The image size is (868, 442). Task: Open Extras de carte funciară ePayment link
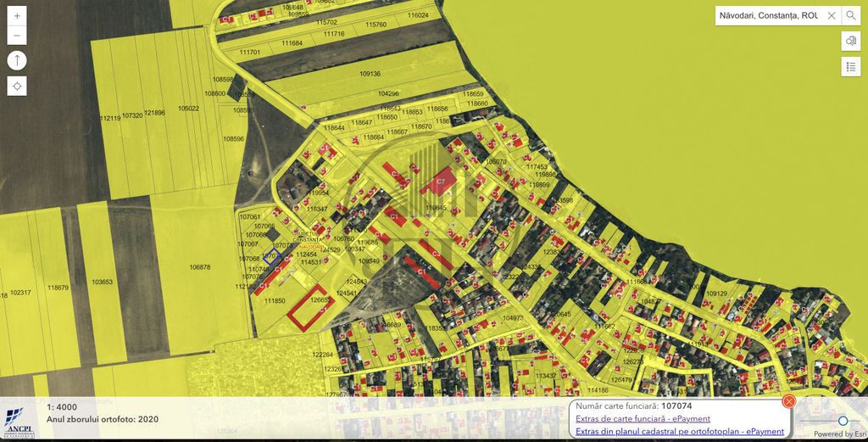643,418
